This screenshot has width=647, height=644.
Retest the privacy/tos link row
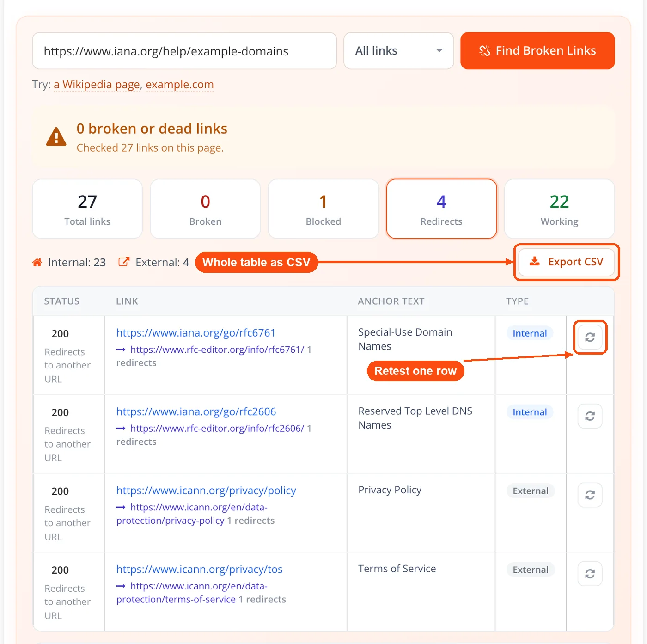coord(590,574)
